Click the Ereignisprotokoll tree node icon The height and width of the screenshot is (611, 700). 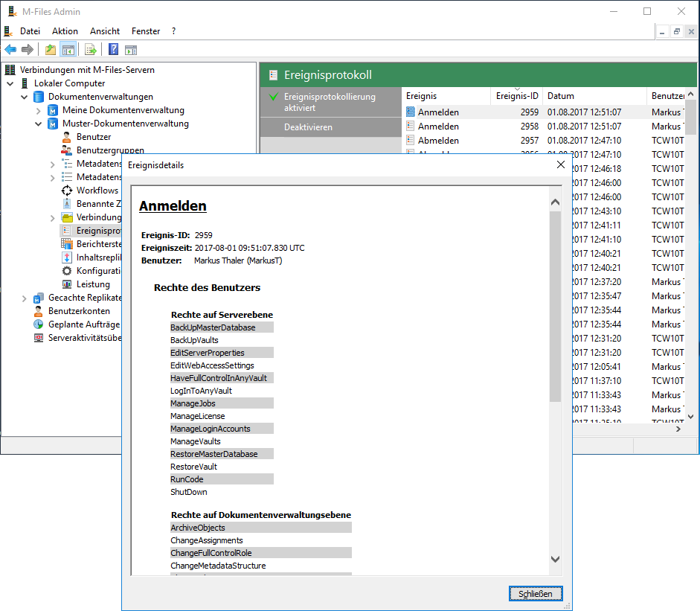(x=66, y=231)
